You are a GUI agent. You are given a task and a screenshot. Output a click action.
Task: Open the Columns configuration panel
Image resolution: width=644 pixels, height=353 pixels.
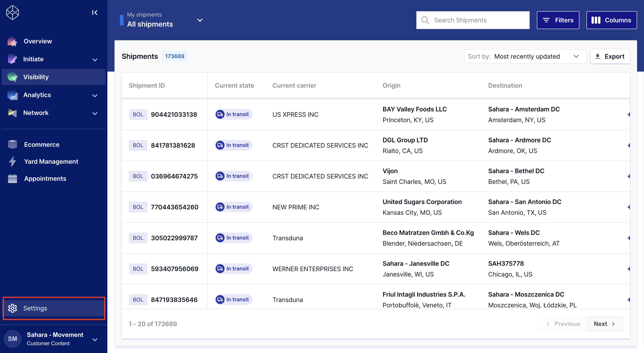(612, 20)
